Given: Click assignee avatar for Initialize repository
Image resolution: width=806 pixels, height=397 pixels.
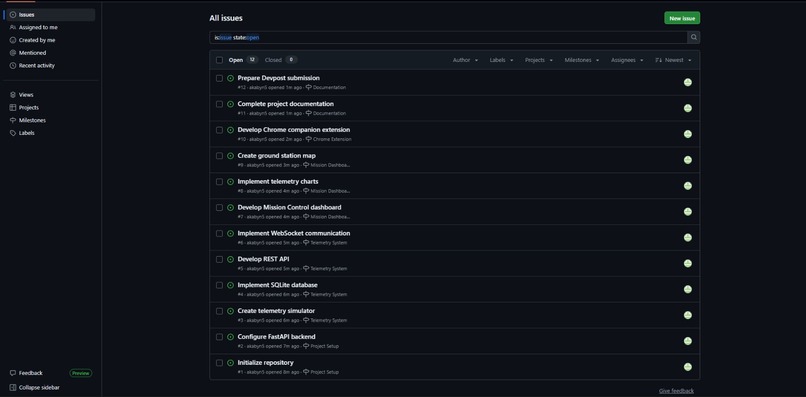Looking at the screenshot, I should pos(687,367).
